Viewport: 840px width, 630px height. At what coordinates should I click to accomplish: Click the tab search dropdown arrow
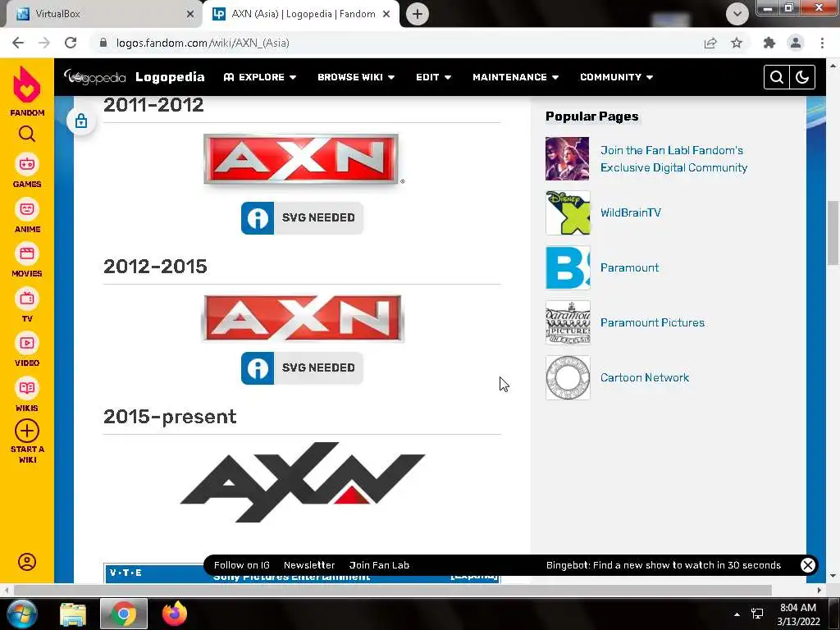tap(737, 14)
